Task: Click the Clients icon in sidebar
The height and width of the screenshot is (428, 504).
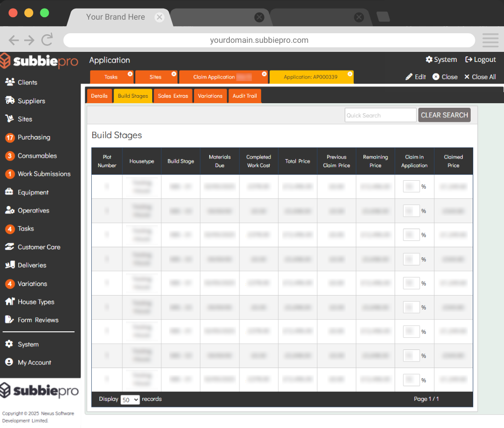Action: click(10, 82)
